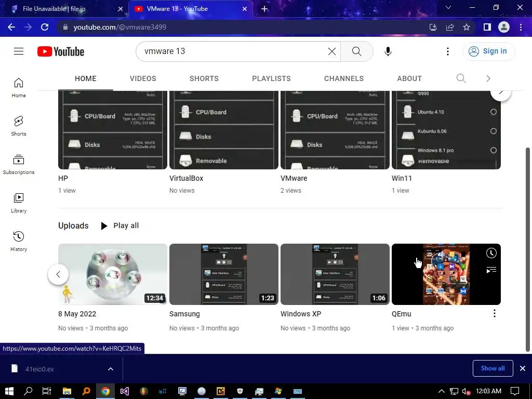The image size is (532, 399).
Task: Open the notification center
Action: [x=515, y=391]
